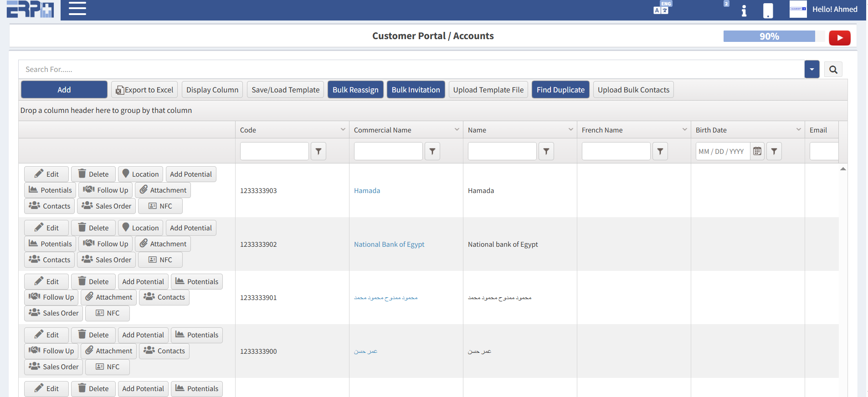Click Export to Excel
The width and height of the screenshot is (868, 397).
tap(144, 90)
